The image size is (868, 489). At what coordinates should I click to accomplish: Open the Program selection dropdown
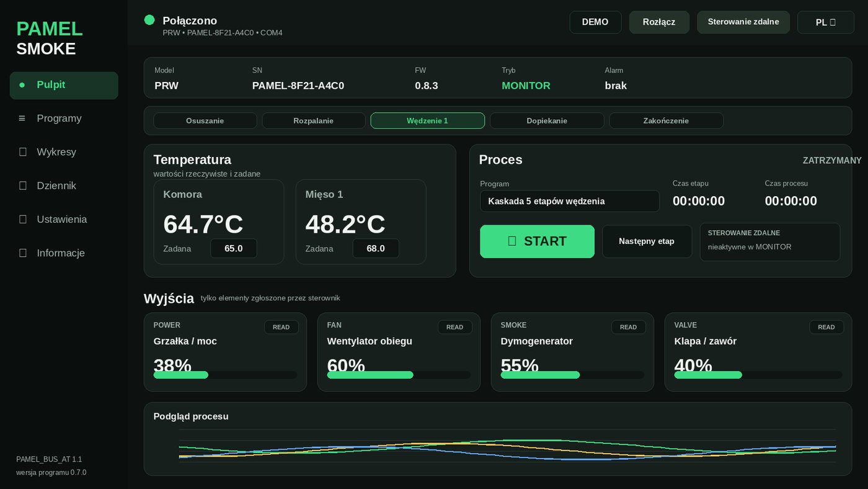coord(570,201)
